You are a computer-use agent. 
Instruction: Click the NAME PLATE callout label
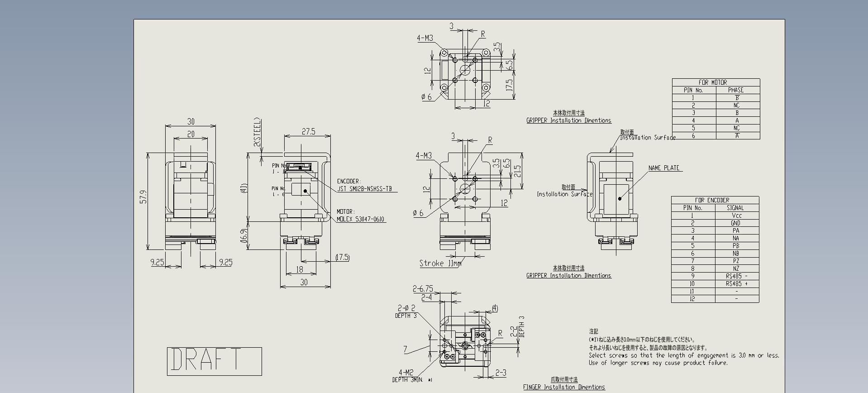click(x=664, y=168)
